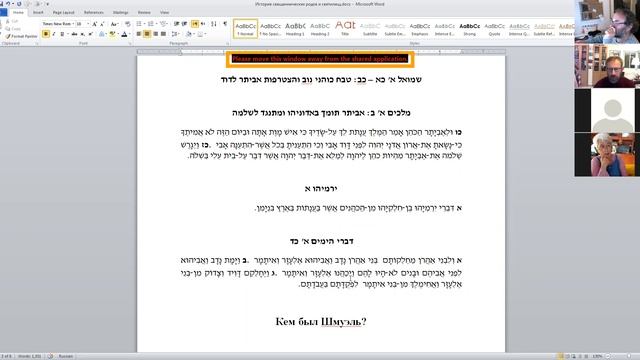Toggle Show/Hide paragraph marks
The height and width of the screenshot is (360, 640).
[225, 24]
